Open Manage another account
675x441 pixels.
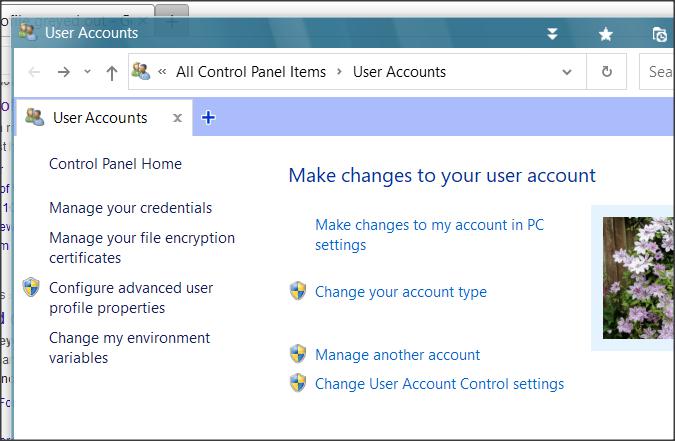(397, 355)
